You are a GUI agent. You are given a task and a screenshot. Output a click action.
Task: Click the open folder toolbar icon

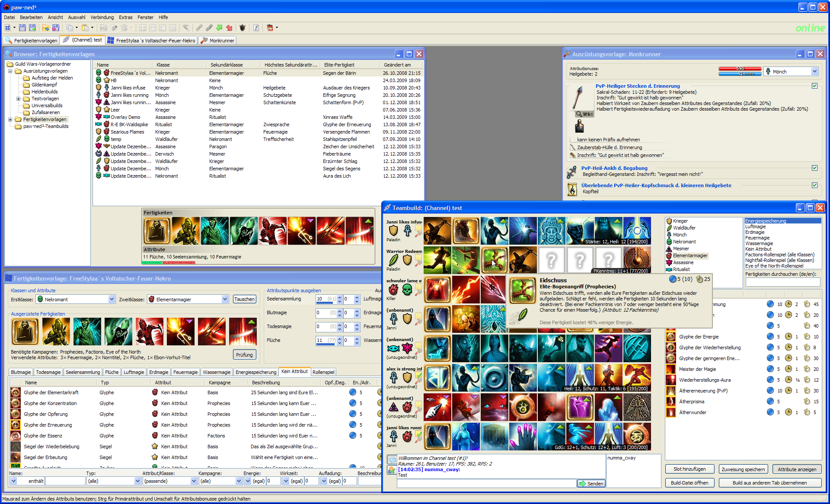pos(45,28)
